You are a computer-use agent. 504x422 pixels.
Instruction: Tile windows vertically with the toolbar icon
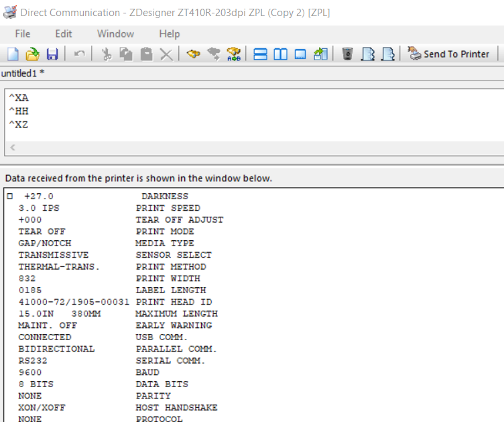pos(280,54)
